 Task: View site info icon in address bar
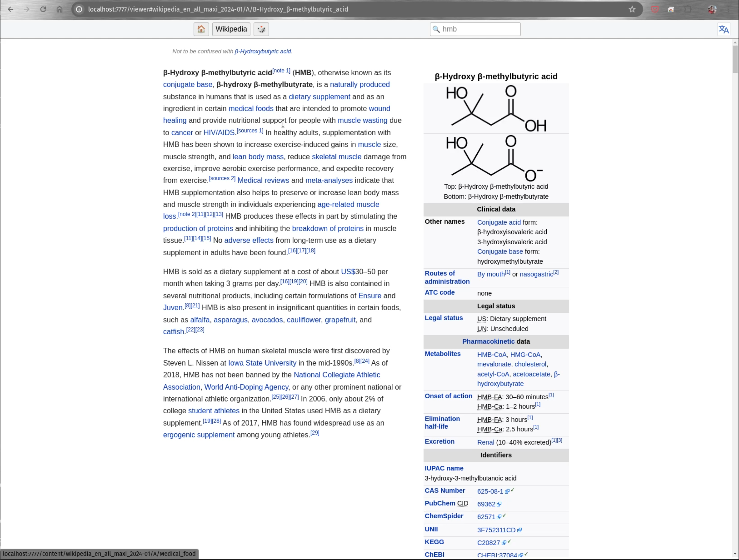point(79,9)
